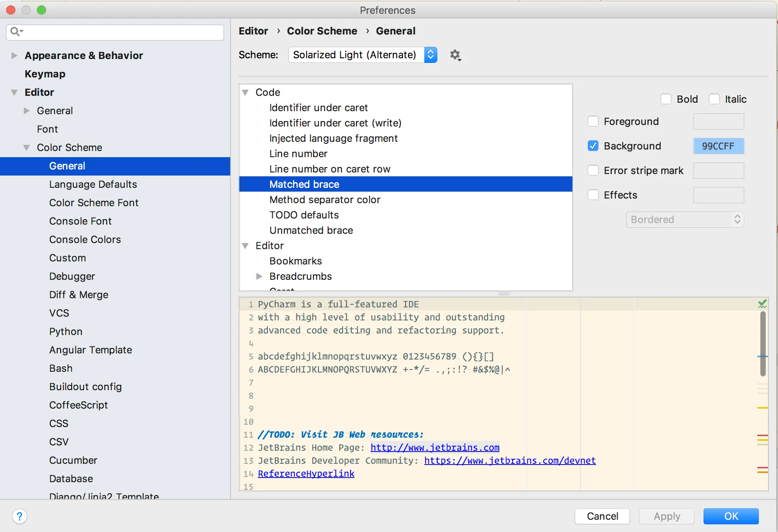
Task: Click the OK button
Action: tap(731, 516)
